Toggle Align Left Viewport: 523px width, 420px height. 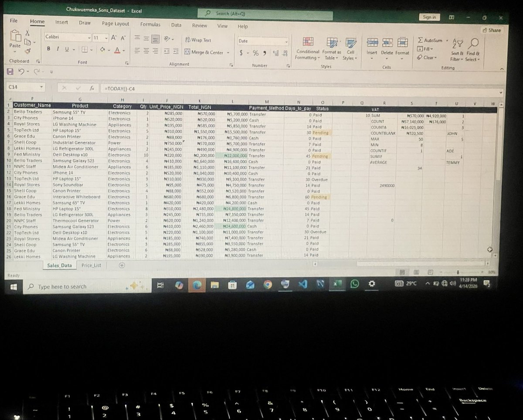pyautogui.click(x=137, y=51)
